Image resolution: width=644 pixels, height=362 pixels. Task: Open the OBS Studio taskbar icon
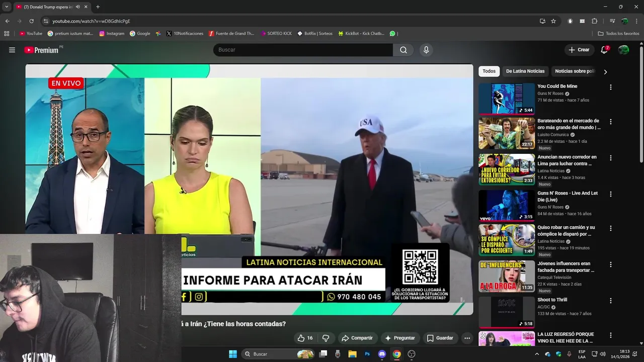(412, 354)
